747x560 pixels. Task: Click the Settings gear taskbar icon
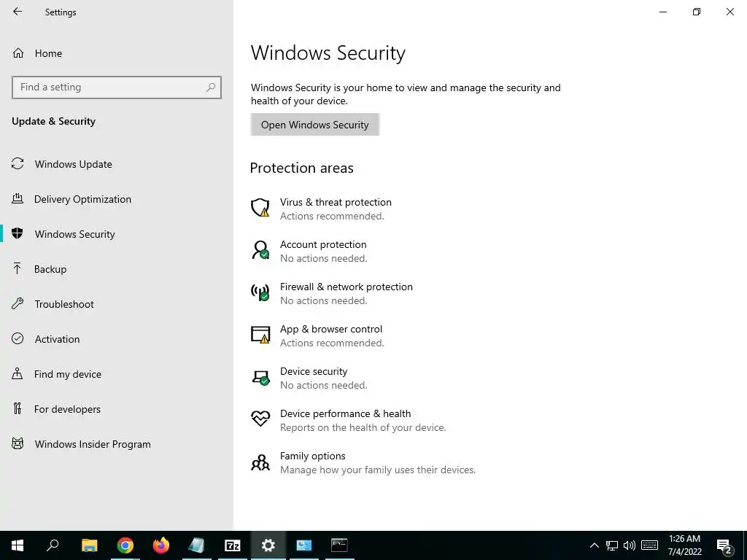[268, 545]
